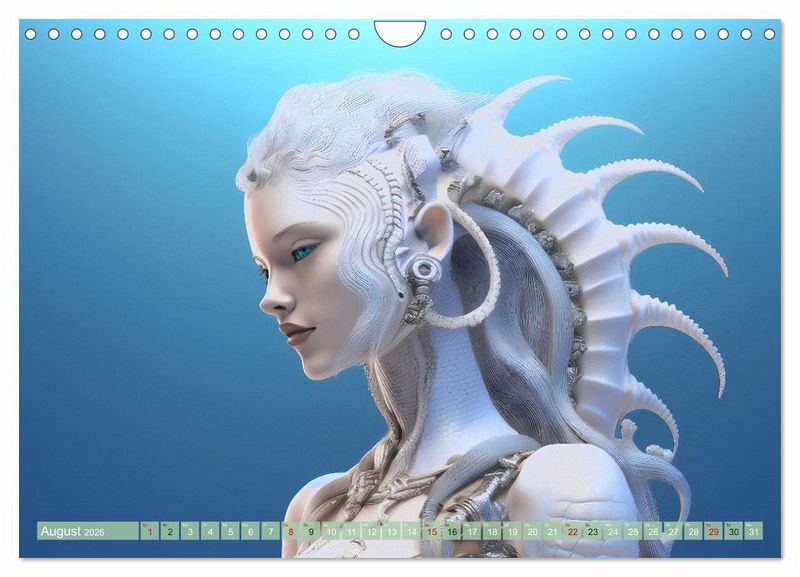Select day 19 in the date row
The image size is (800, 577).
[x=512, y=532]
